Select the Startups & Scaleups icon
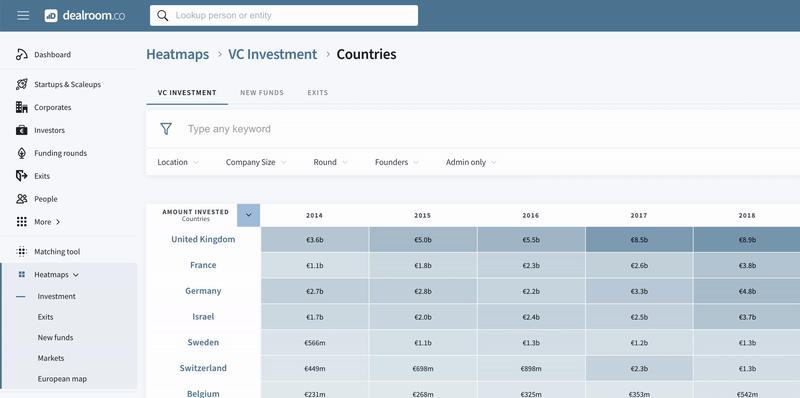800x398 pixels. coord(21,84)
